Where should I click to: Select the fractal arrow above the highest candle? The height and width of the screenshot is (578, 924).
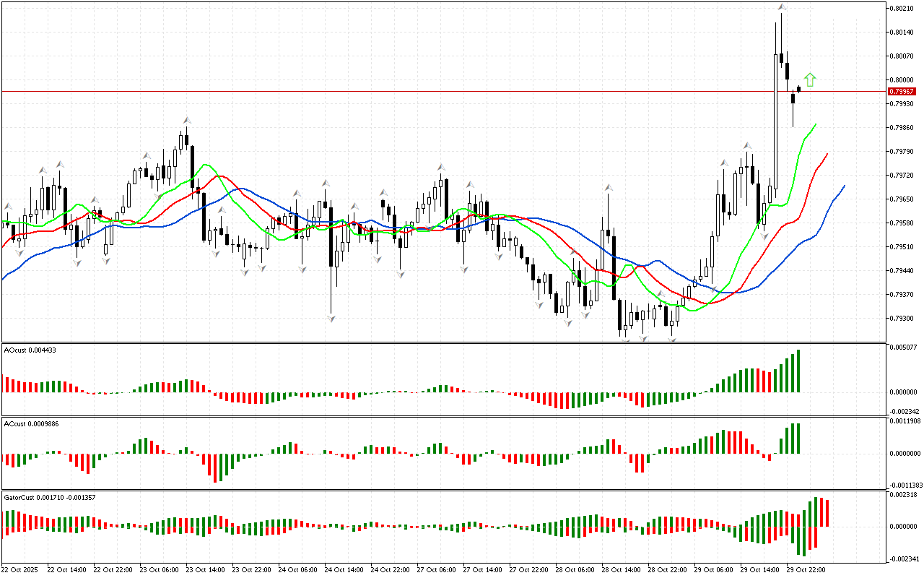(x=781, y=7)
